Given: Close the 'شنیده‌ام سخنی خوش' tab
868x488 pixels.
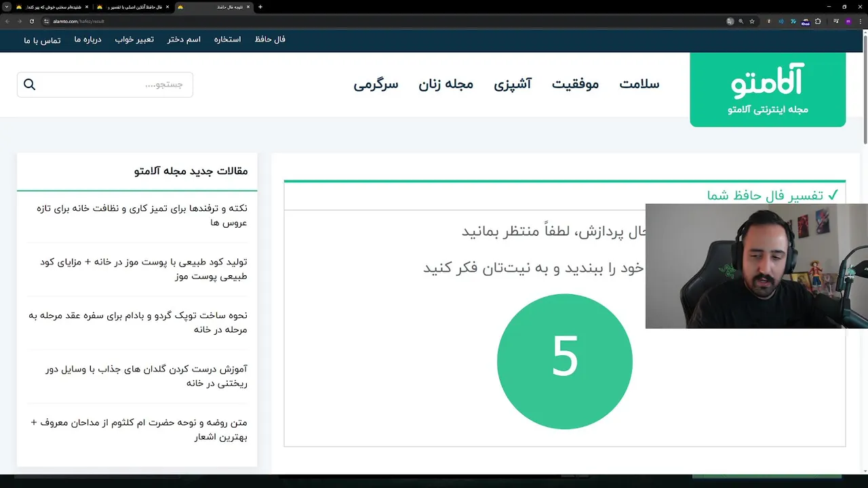Looking at the screenshot, I should coord(87,7).
